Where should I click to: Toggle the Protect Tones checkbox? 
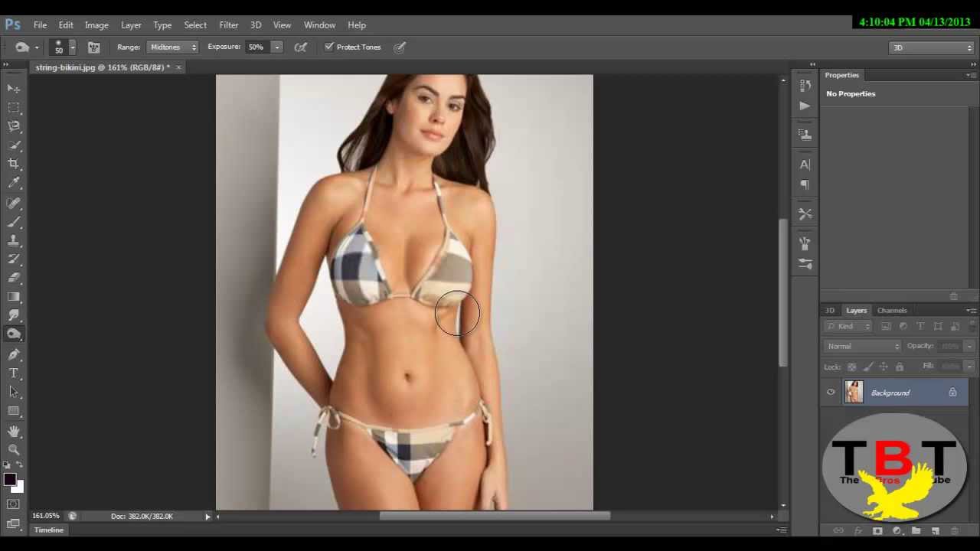(329, 47)
